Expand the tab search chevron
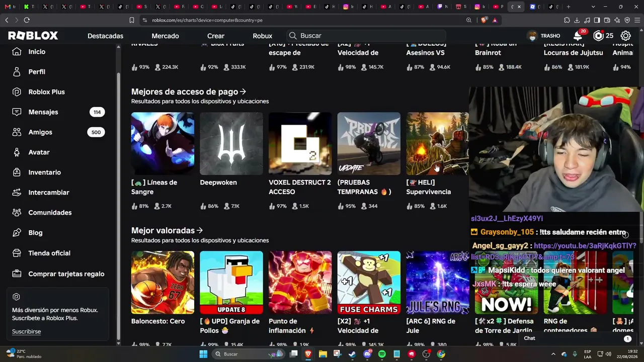644x362 pixels. point(594,7)
